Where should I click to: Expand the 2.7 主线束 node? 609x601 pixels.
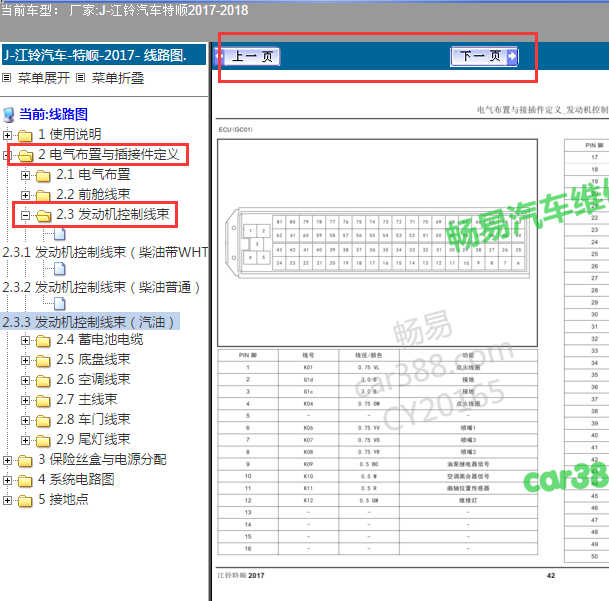click(x=25, y=401)
